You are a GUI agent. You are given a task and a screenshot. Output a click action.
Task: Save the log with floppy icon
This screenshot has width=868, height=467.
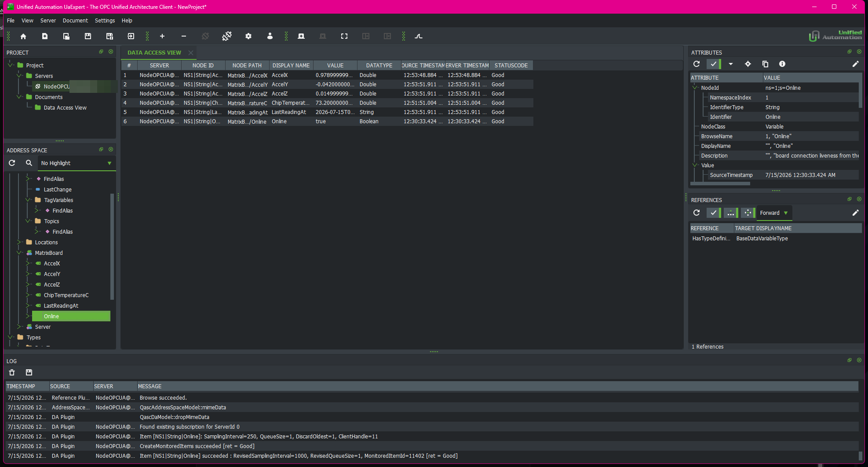click(x=29, y=373)
